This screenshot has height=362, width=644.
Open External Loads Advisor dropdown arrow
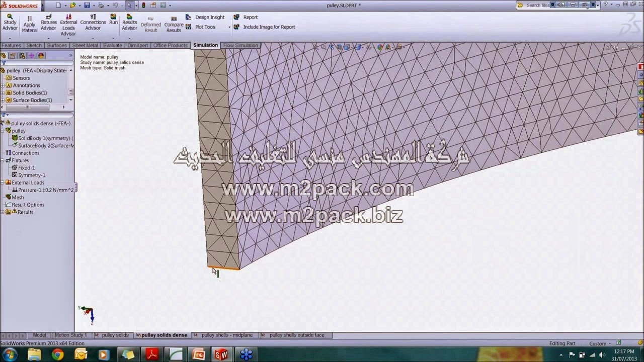[68, 39]
